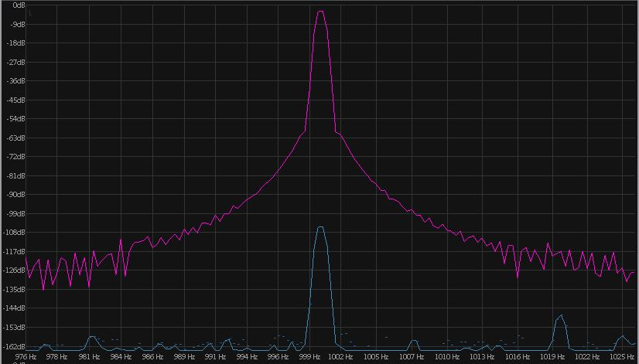Click the magenta curve's main peak tip

(x=319, y=12)
